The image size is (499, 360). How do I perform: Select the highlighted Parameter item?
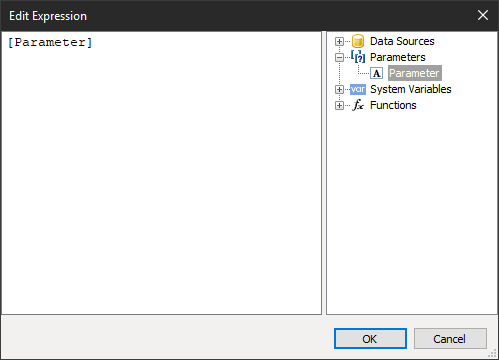click(x=415, y=73)
